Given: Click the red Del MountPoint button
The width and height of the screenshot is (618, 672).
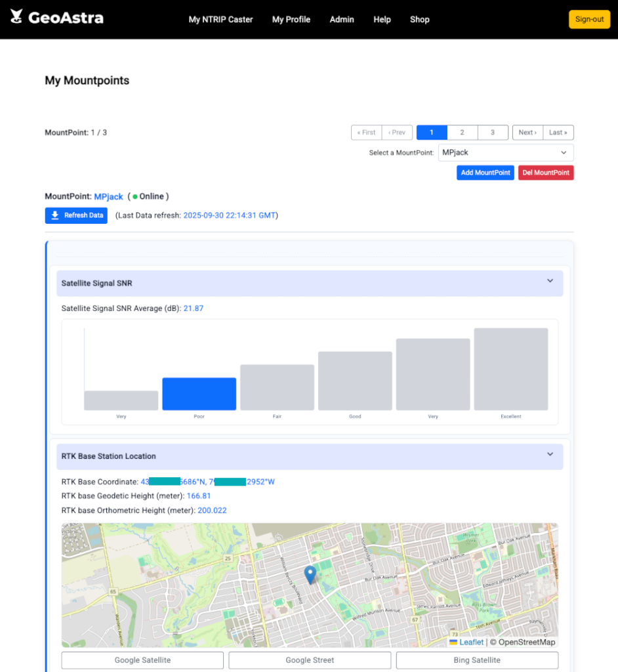Looking at the screenshot, I should click(x=546, y=173).
